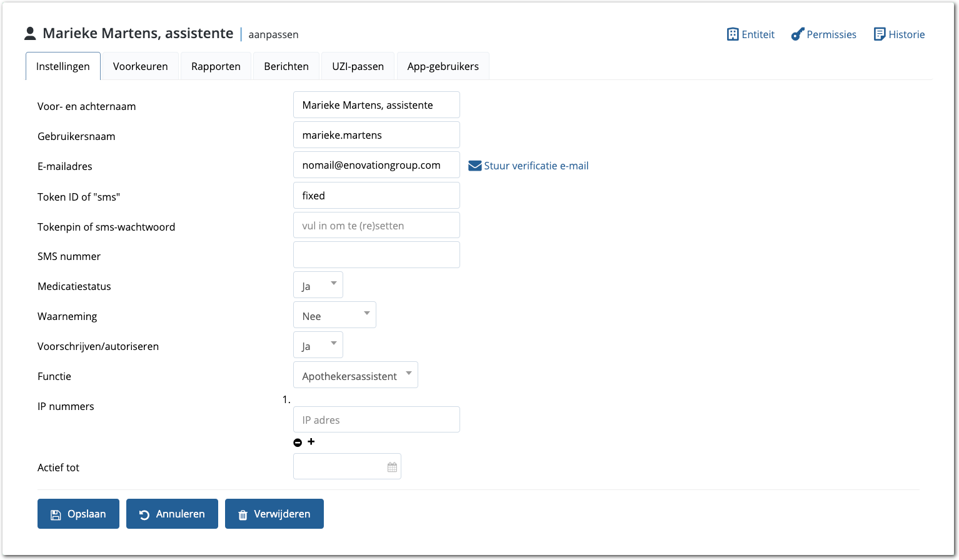Go to the App-gebruikers tab
The height and width of the screenshot is (560, 959).
443,66
